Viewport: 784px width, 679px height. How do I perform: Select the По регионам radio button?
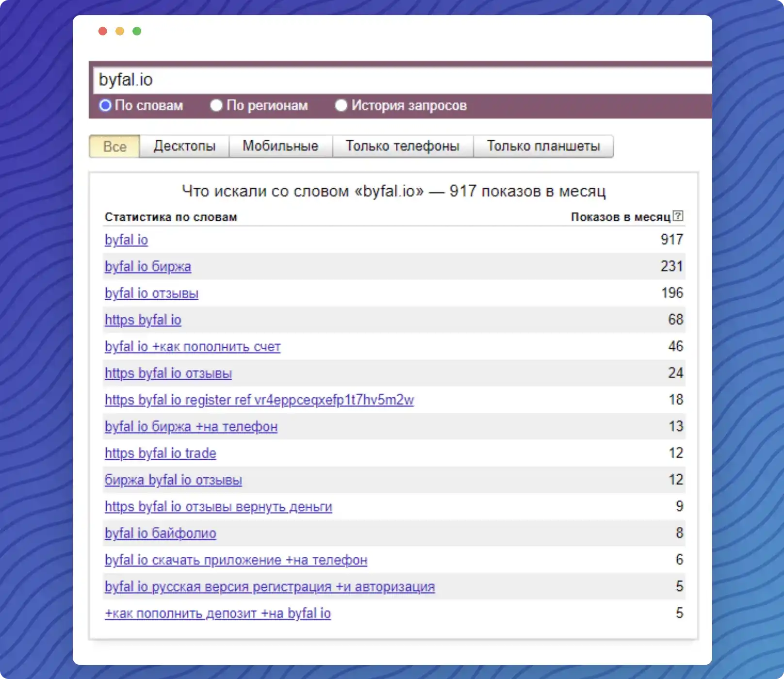click(x=216, y=105)
